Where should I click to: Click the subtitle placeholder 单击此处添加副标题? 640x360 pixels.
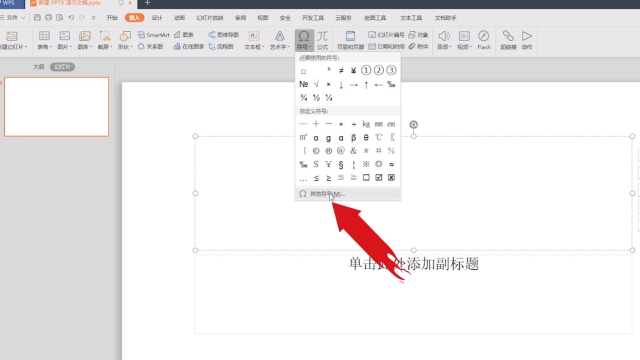click(x=413, y=264)
